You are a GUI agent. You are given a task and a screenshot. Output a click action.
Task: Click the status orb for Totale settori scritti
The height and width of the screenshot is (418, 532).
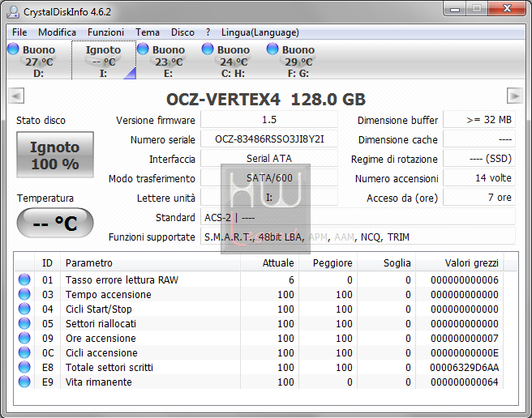point(24,367)
